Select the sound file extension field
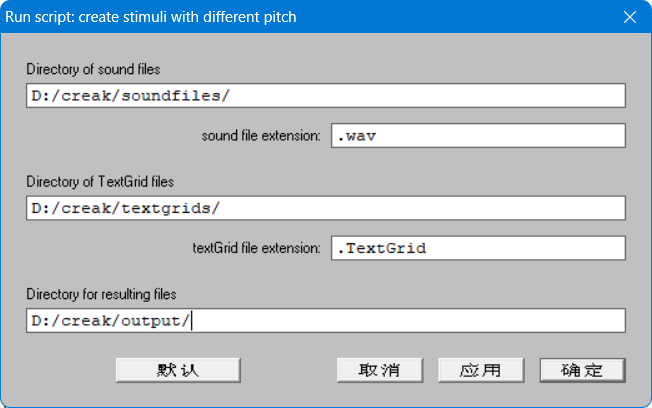 click(x=478, y=136)
